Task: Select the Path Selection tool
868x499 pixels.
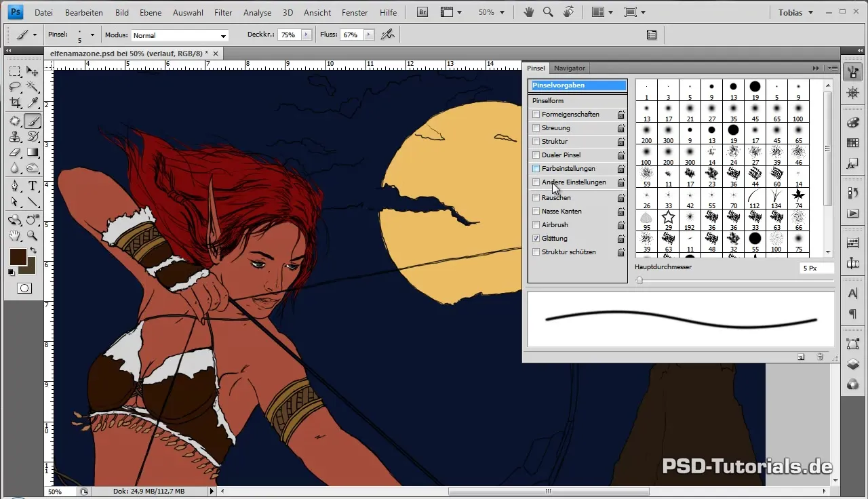Action: coord(15,202)
